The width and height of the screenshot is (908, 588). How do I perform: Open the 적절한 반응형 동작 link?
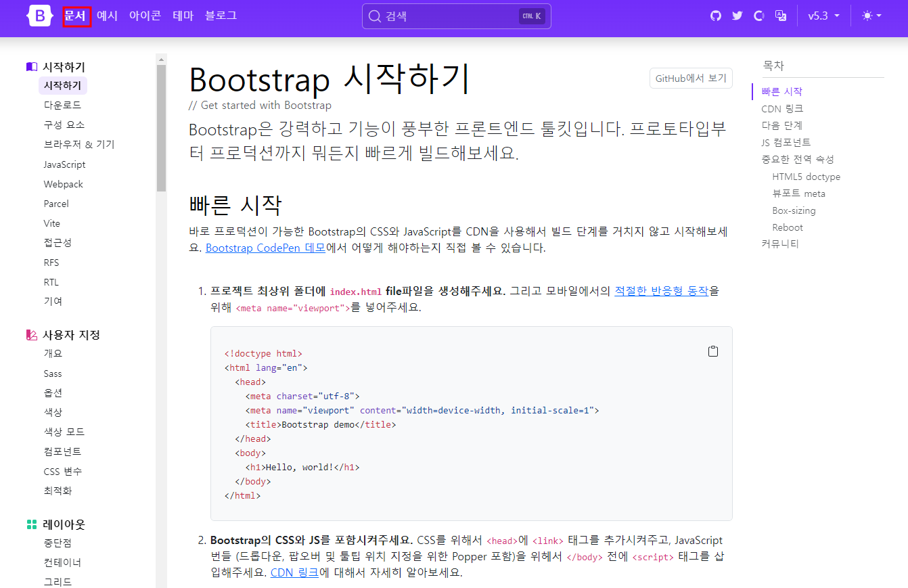(662, 291)
